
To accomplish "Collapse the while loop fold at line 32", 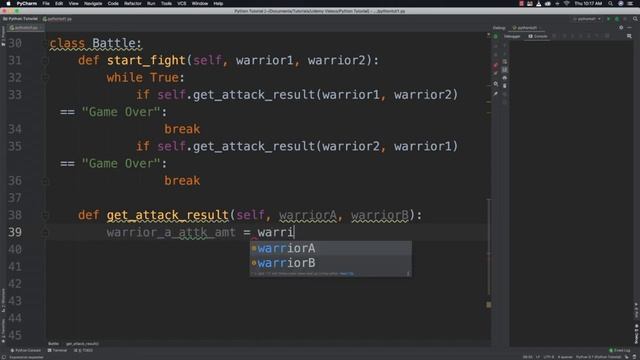I will click(x=45, y=78).
